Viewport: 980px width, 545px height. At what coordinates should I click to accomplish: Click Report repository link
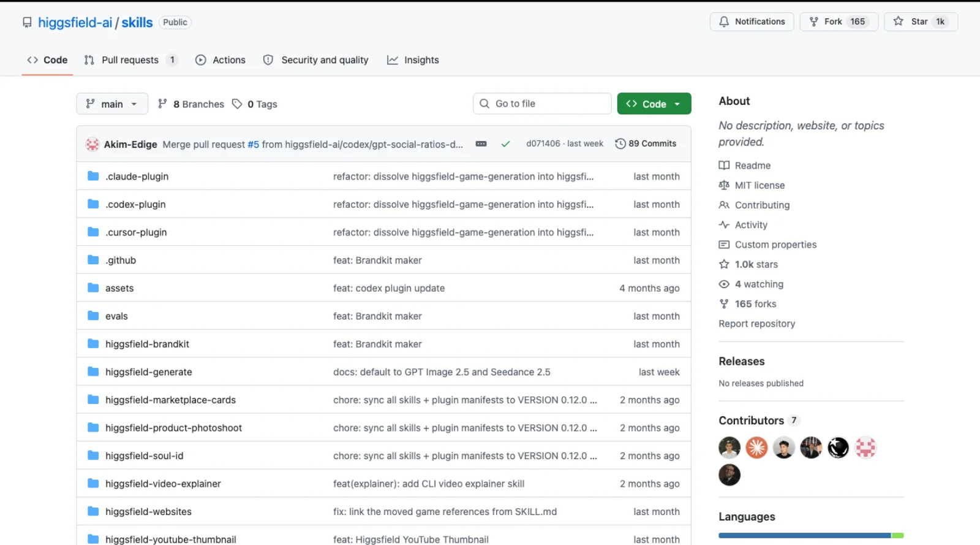(757, 324)
